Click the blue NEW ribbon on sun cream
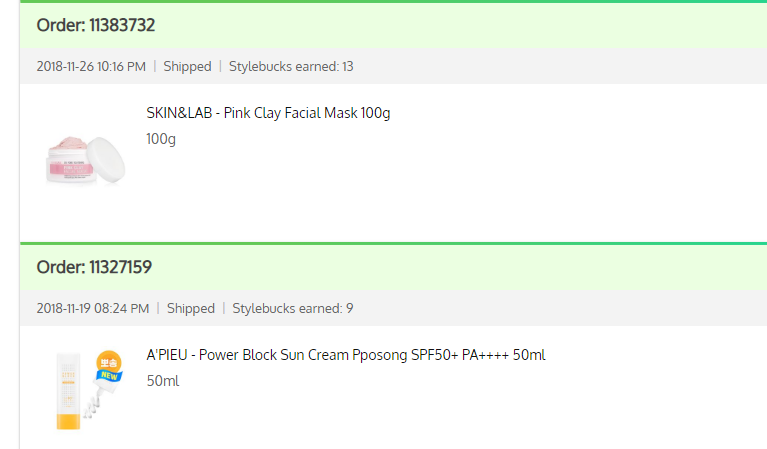 click(108, 376)
